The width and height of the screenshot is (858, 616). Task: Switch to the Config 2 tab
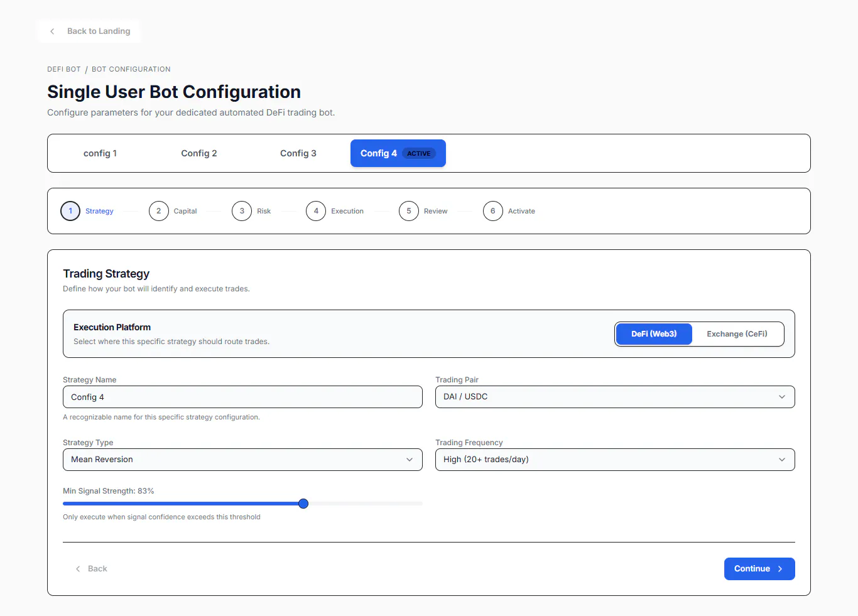199,153
